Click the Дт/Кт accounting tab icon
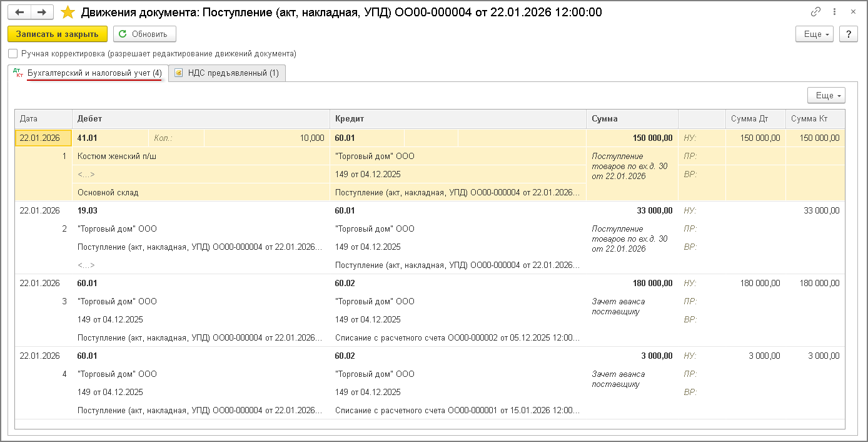The width and height of the screenshot is (868, 442). pos(18,73)
